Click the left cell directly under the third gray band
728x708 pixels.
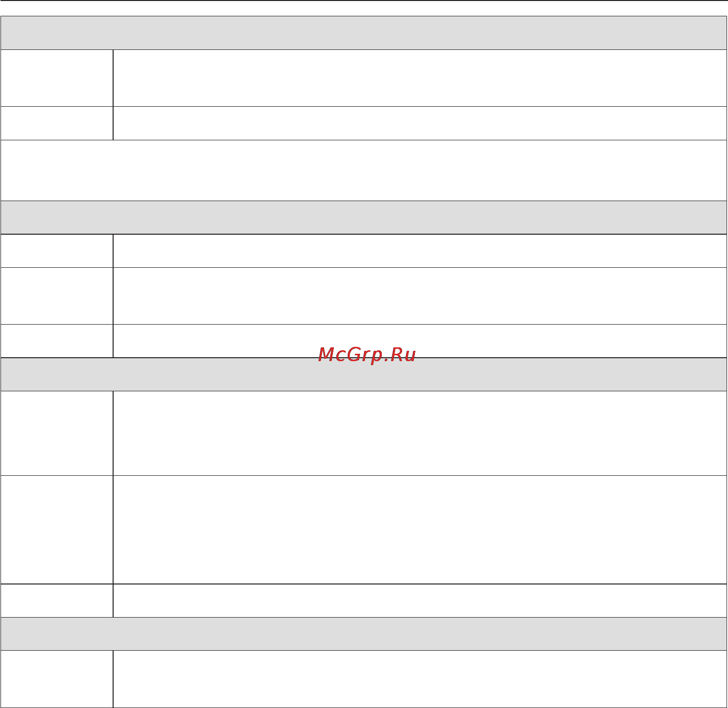(x=57, y=433)
